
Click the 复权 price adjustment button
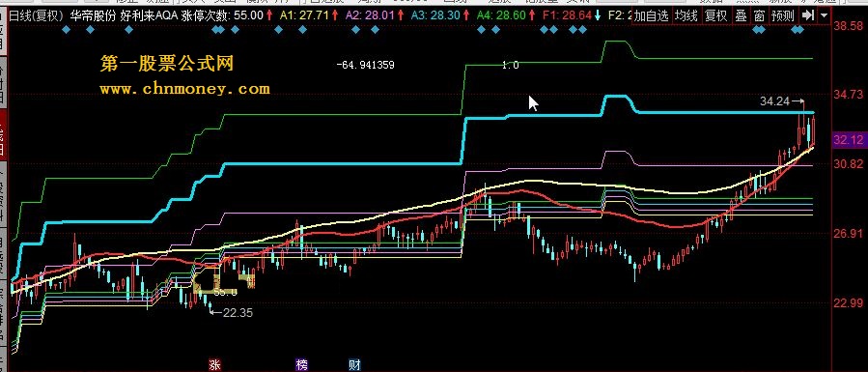715,15
